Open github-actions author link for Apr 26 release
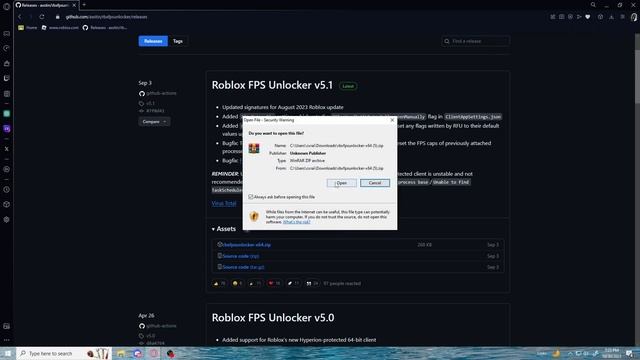This screenshot has width=640, height=360. (x=161, y=326)
